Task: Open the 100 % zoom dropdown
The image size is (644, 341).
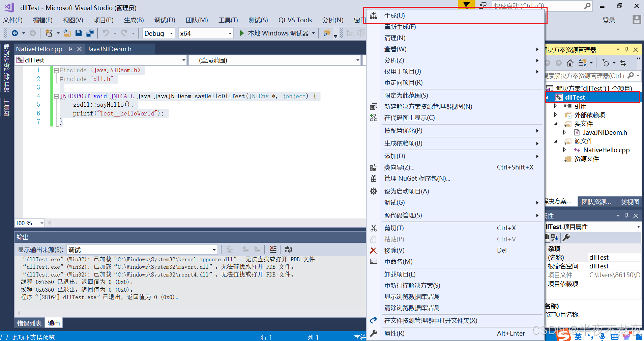Action: pos(42,223)
